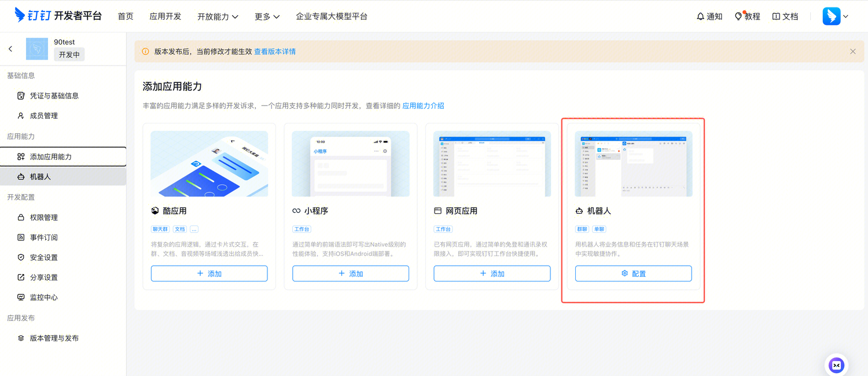The height and width of the screenshot is (376, 868).
Task: Click the floating assistant icon bottom right
Action: 836,365
